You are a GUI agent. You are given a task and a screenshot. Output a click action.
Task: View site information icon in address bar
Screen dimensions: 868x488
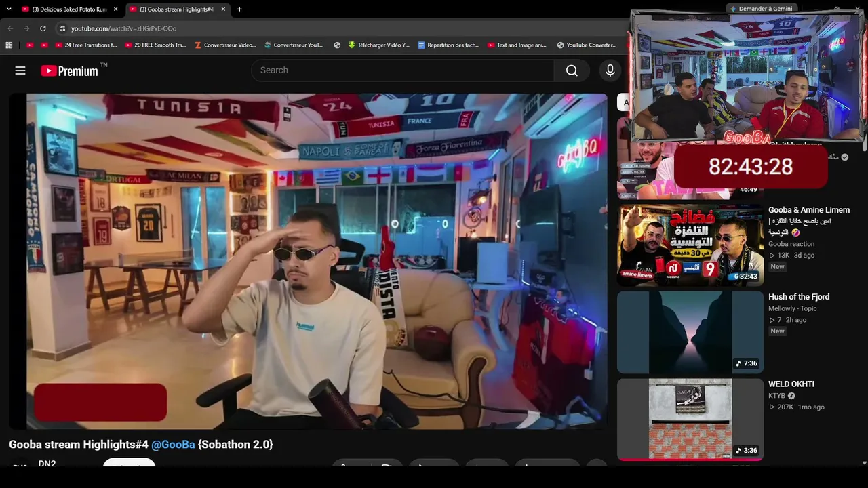62,28
